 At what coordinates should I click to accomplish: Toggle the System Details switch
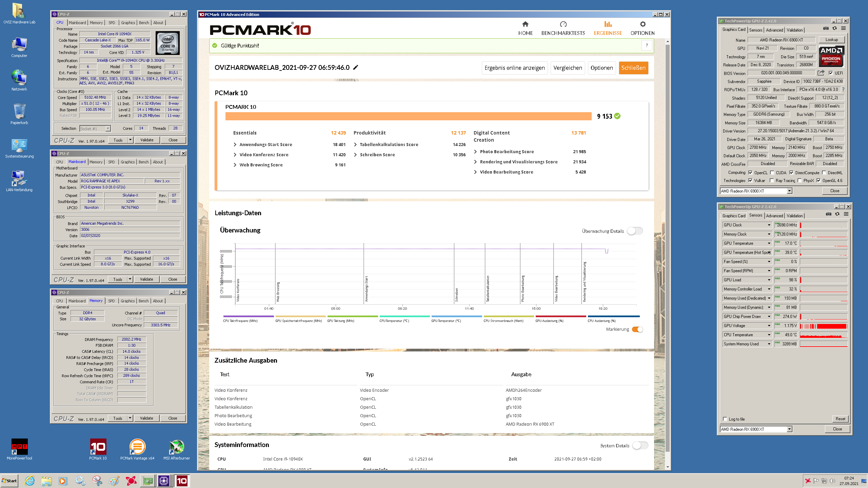coord(640,445)
